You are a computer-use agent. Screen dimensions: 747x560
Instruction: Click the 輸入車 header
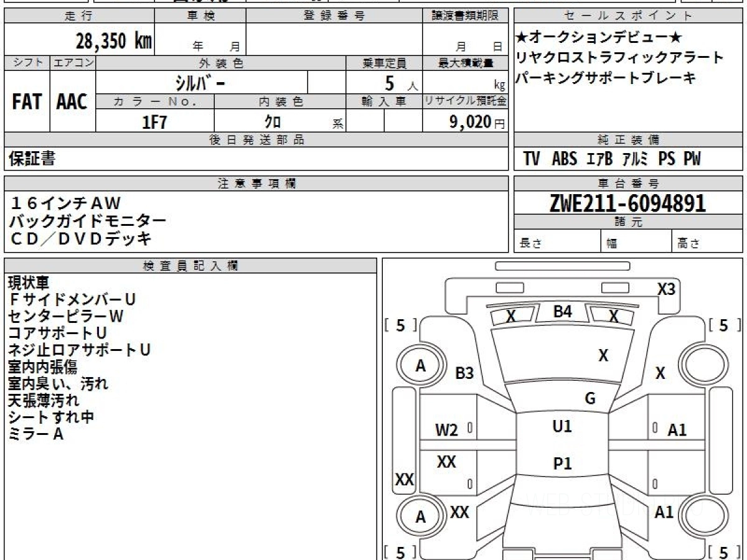pyautogui.click(x=384, y=101)
